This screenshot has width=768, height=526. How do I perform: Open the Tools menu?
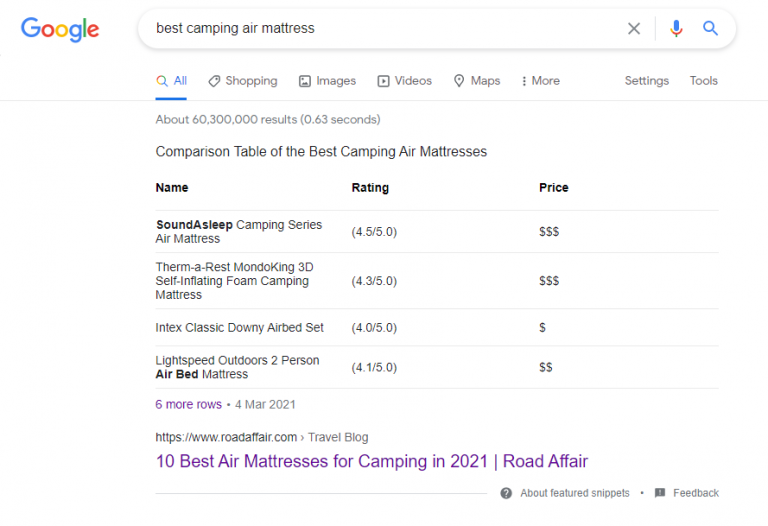703,81
